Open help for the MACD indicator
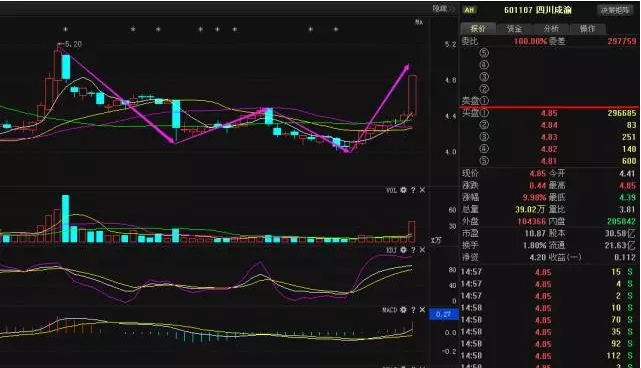Viewport: 641px width, 368px height. [x=413, y=310]
